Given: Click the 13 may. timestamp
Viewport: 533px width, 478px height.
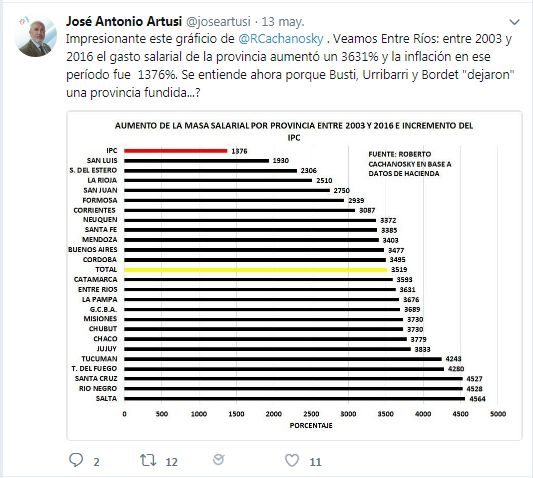Looking at the screenshot, I should (x=283, y=22).
